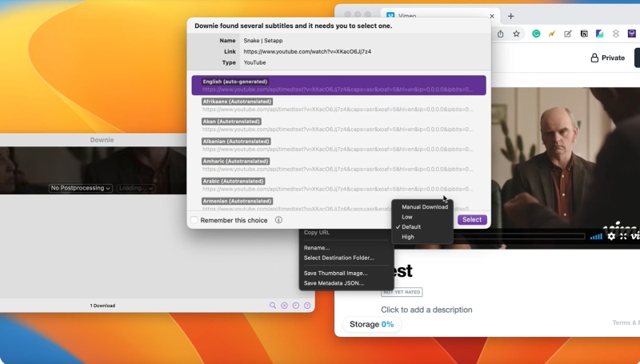
Task: Click the Select button in subtitle dialog
Action: [x=472, y=219]
